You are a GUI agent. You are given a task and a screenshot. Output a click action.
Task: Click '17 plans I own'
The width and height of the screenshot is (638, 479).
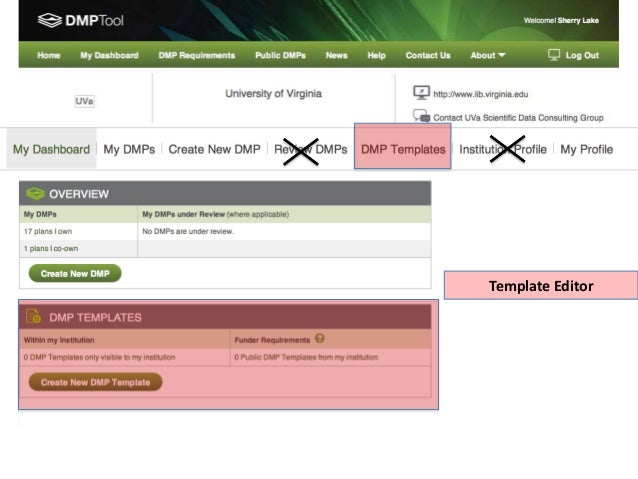48,231
